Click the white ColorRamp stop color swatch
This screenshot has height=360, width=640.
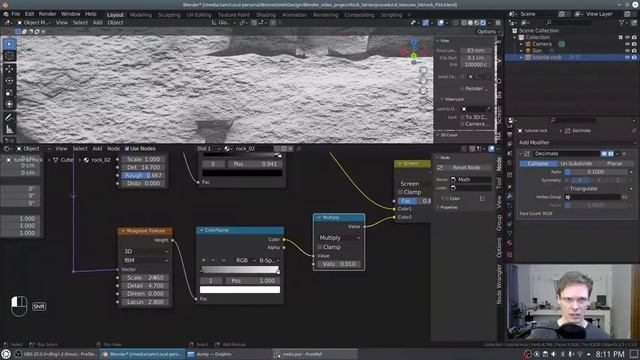(240, 290)
